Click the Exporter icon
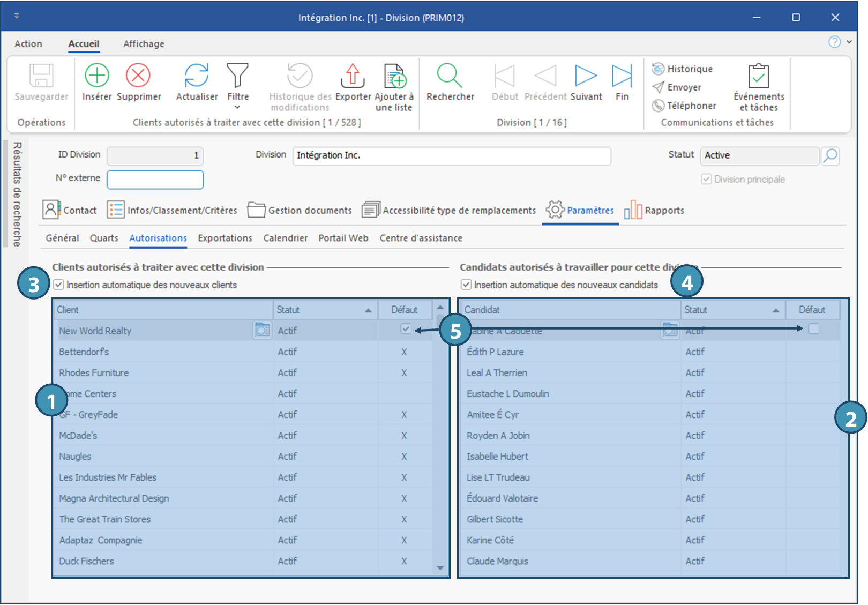This screenshot has height=605, width=868. (353, 76)
